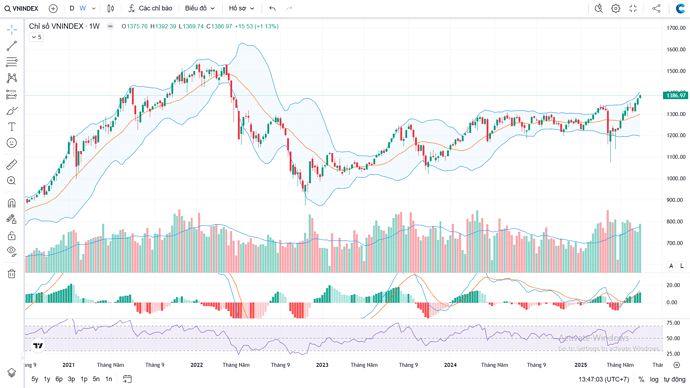This screenshot has height=388, width=690.
Task: Open the emoji icons tool
Action: pos(12,143)
